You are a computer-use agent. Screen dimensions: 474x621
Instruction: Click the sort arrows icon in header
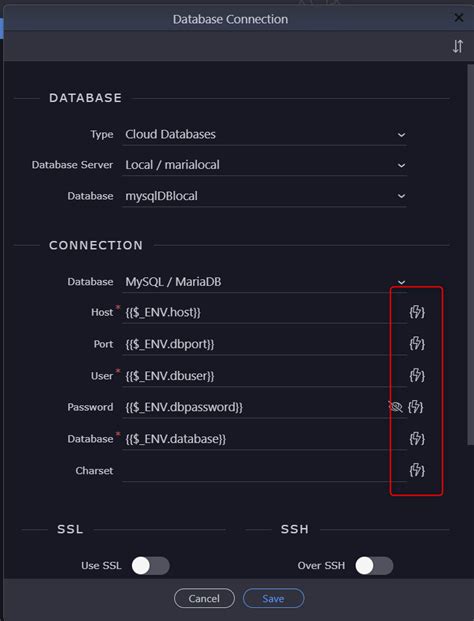point(458,46)
